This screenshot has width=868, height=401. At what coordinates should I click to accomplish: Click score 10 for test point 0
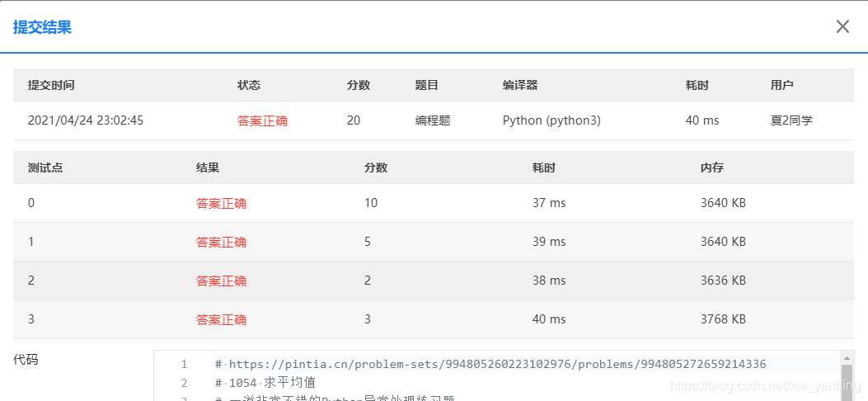click(x=371, y=203)
